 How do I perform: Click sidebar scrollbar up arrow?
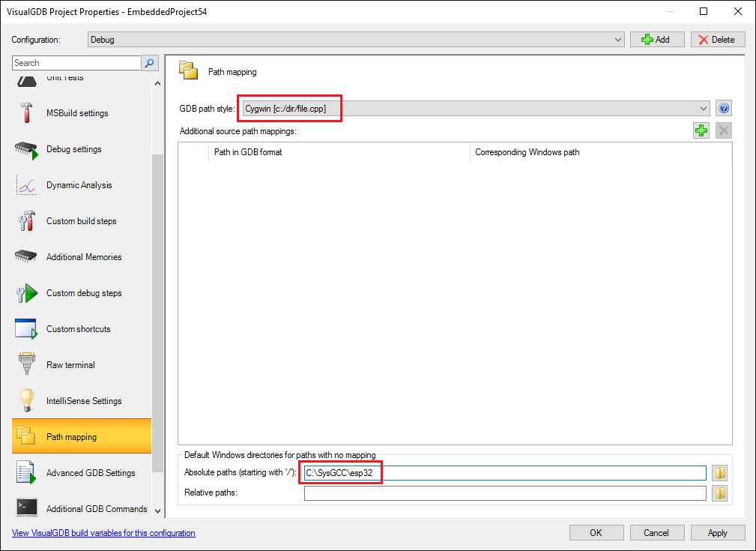(157, 83)
